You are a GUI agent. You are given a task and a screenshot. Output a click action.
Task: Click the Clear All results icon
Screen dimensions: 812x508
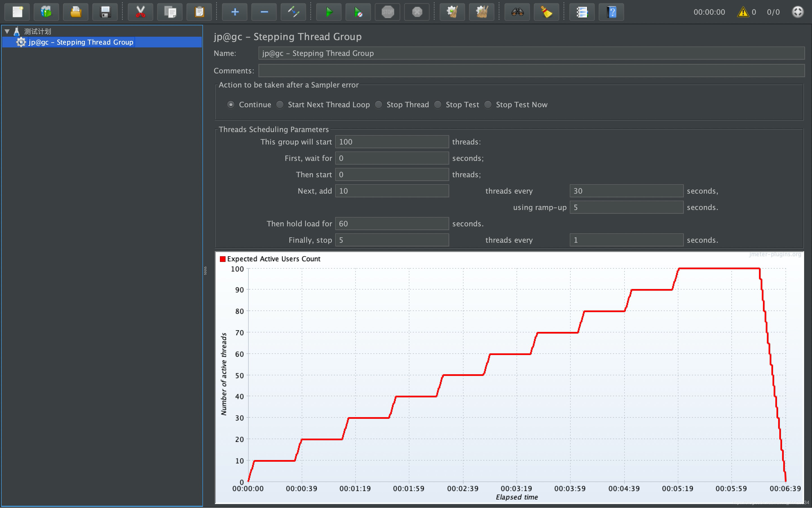482,12
